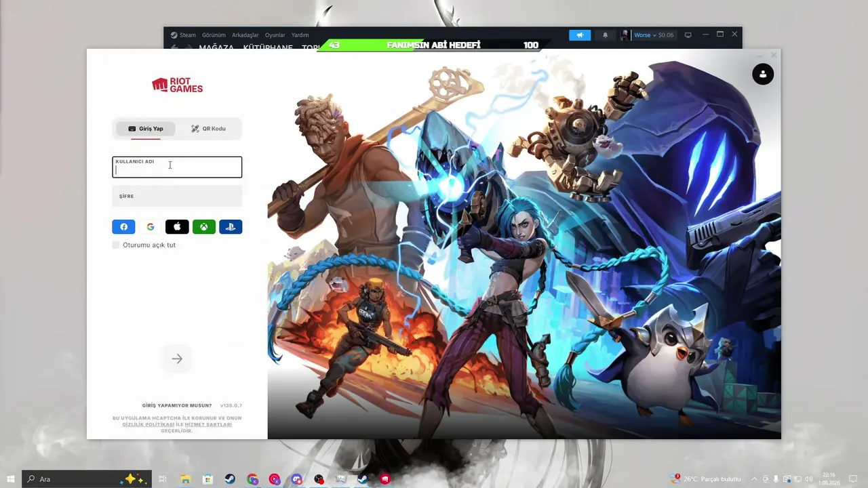Click the Windows search box "Ara"

[87, 479]
